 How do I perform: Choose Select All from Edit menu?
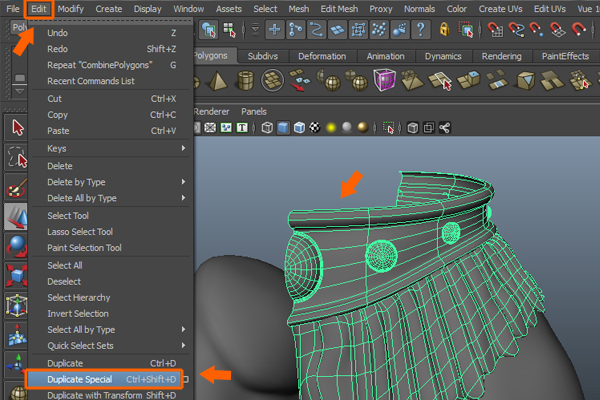pos(110,266)
